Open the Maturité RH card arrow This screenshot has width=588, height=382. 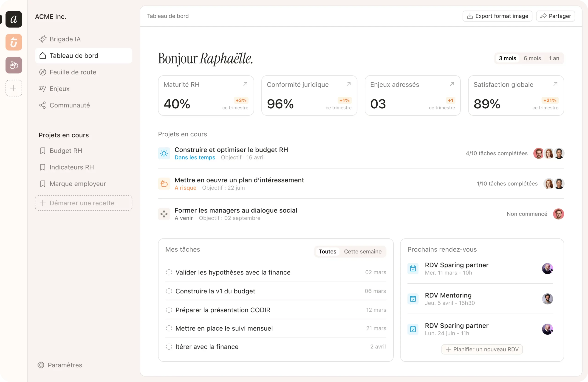[x=245, y=84]
